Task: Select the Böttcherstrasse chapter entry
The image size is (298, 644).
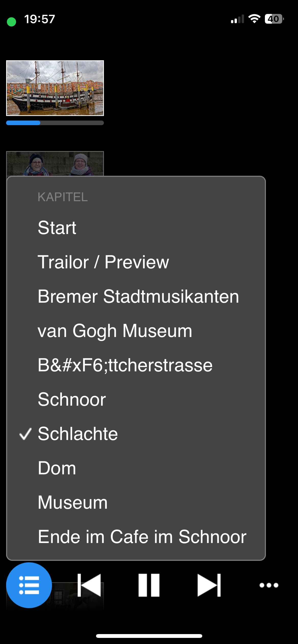Action: [136, 365]
